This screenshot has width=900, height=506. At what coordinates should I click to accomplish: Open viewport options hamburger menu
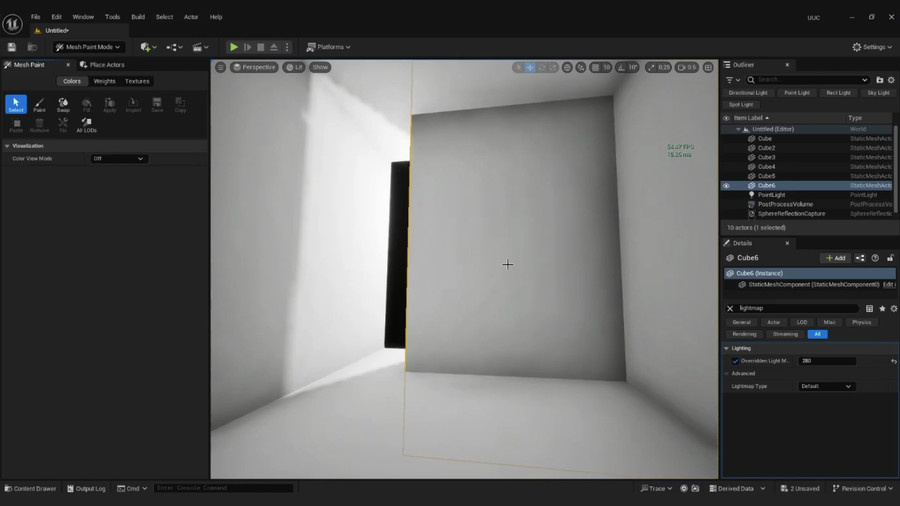(x=220, y=67)
